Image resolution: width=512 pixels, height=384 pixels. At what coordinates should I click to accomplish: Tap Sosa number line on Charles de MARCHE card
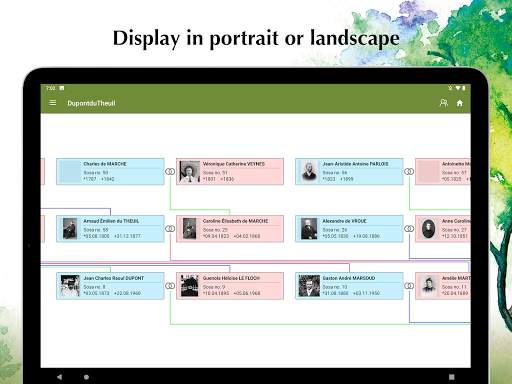point(96,173)
